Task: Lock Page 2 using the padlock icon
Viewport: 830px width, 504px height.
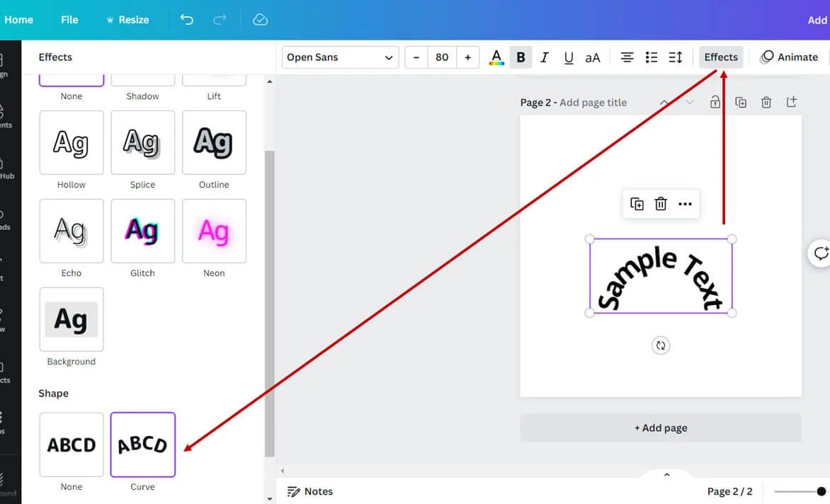Action: 715,102
